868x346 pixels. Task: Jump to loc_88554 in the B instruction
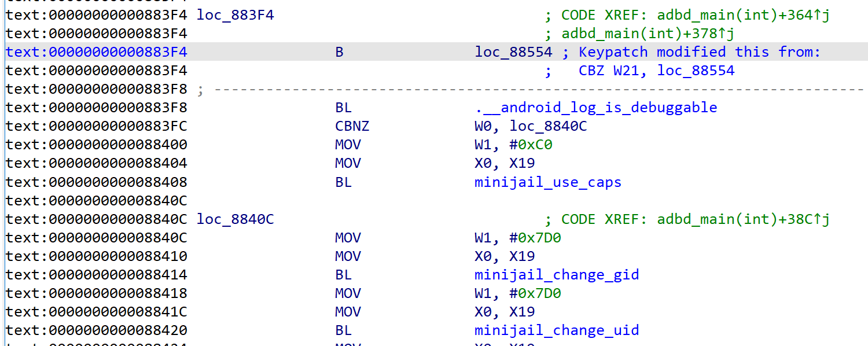[x=514, y=52]
